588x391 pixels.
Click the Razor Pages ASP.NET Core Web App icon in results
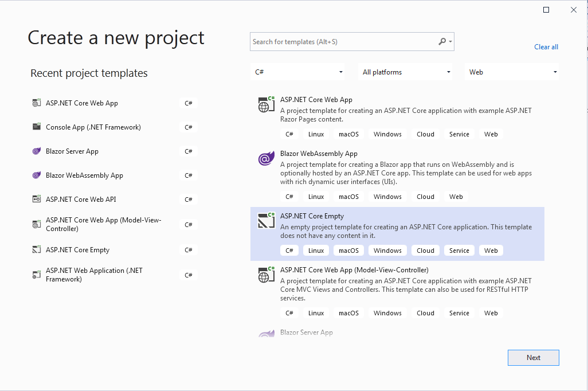[266, 104]
